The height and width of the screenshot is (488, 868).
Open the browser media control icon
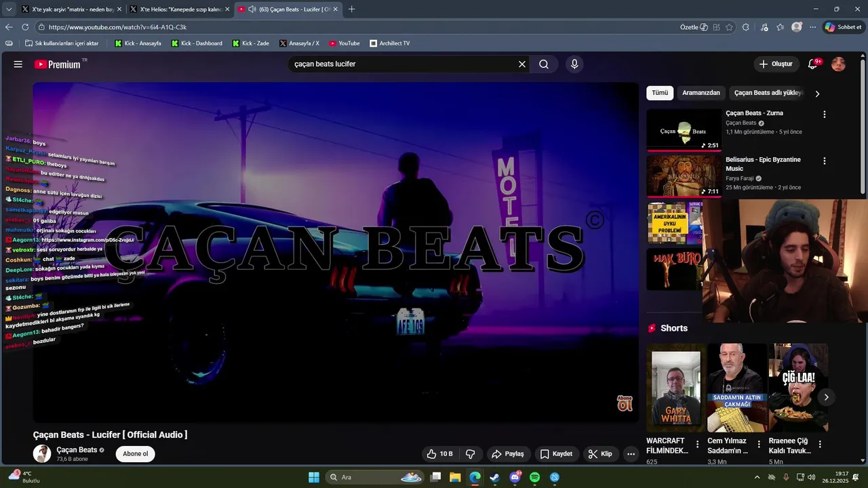click(x=764, y=27)
